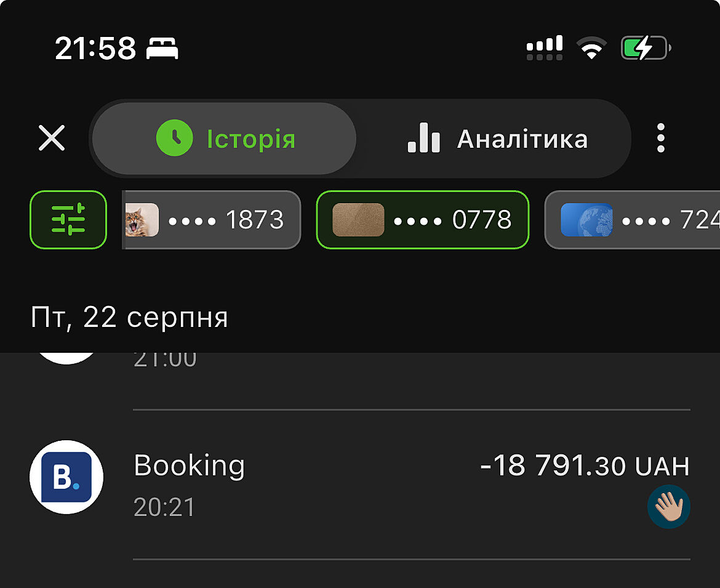Tap the Пт, 22 серпня date header
Screen dimensions: 720x588
[x=129, y=318]
